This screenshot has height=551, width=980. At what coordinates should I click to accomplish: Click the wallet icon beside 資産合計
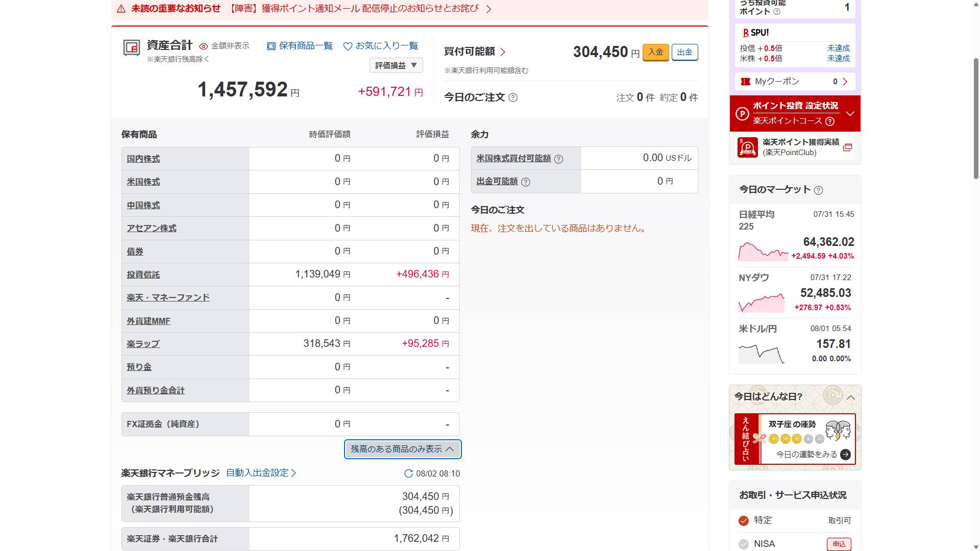click(132, 47)
